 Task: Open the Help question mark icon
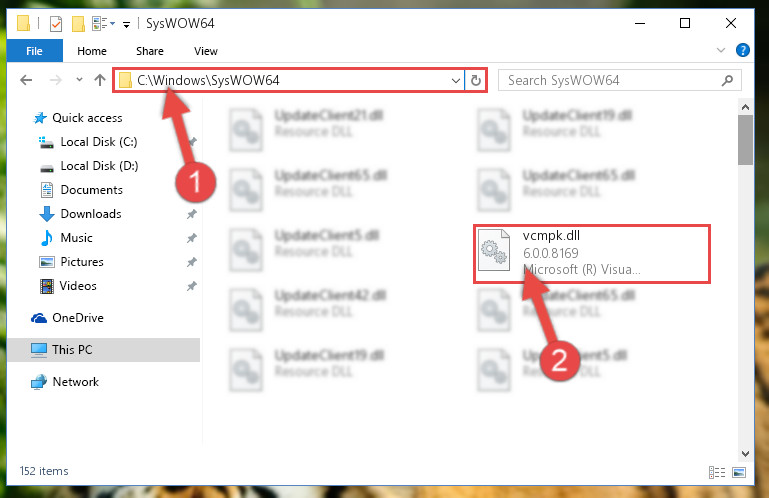tap(743, 50)
